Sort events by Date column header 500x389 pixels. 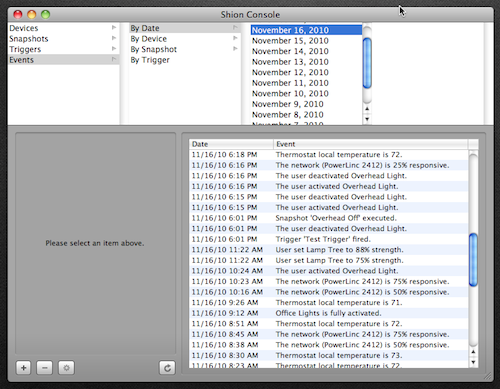pyautogui.click(x=231, y=144)
